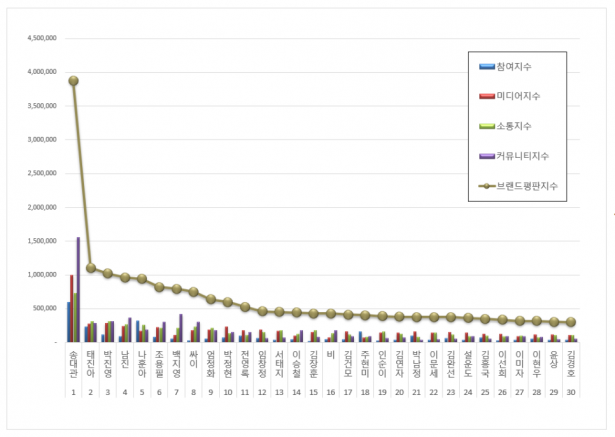Click rank number 15 on the x-axis
Screen dimensions: 615x437
point(313,393)
